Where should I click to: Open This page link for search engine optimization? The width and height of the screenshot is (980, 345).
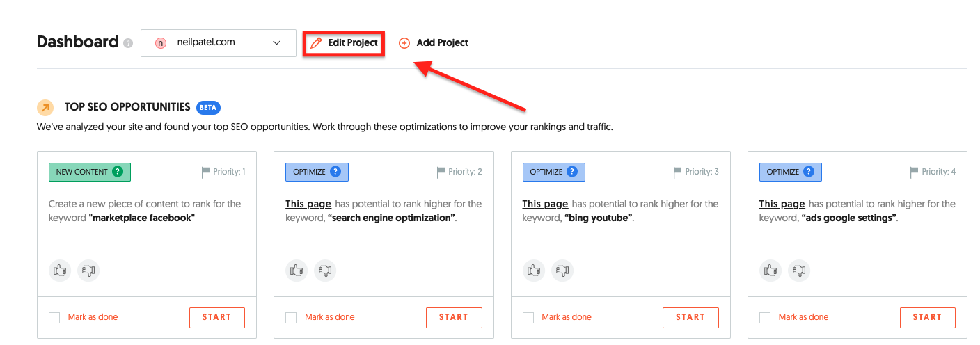(308, 204)
